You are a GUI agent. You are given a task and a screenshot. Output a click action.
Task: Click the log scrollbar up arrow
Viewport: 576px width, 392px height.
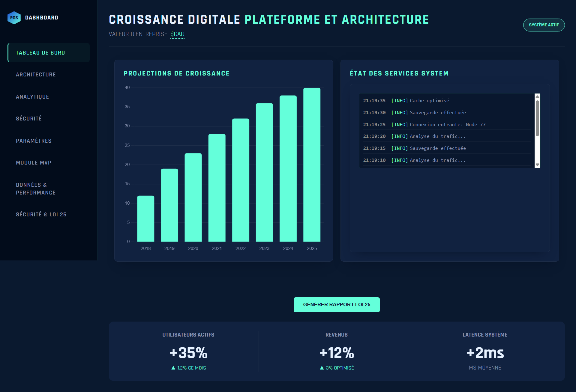(537, 97)
